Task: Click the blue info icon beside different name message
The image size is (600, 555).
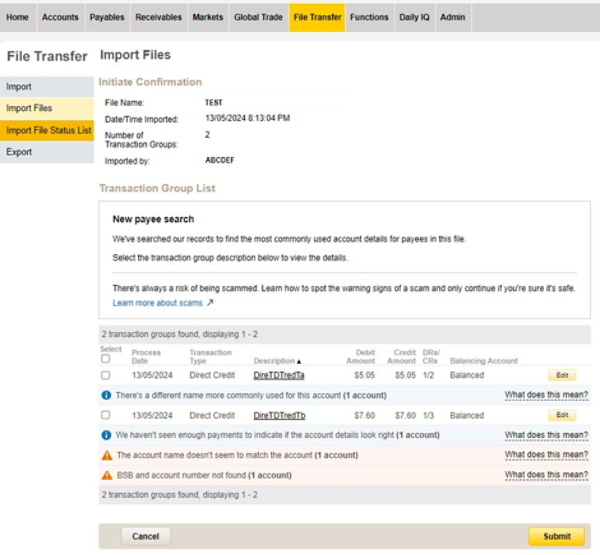Action: point(106,395)
